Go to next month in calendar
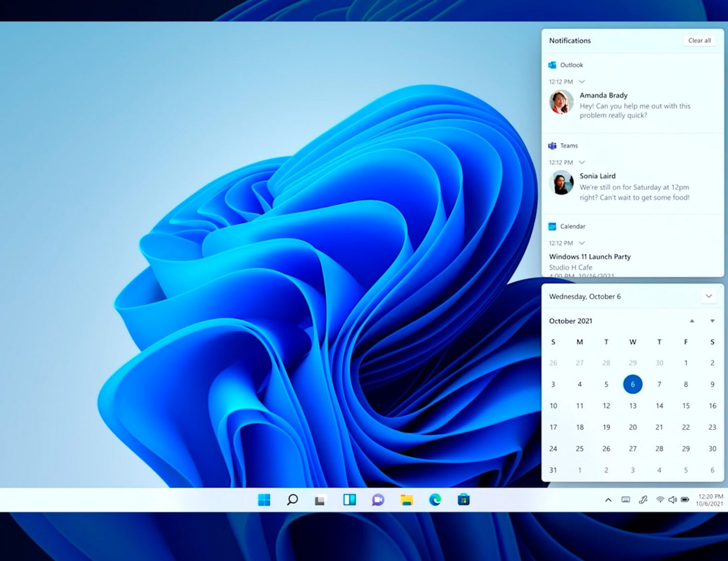Screen dimensions: 728x561 point(712,321)
